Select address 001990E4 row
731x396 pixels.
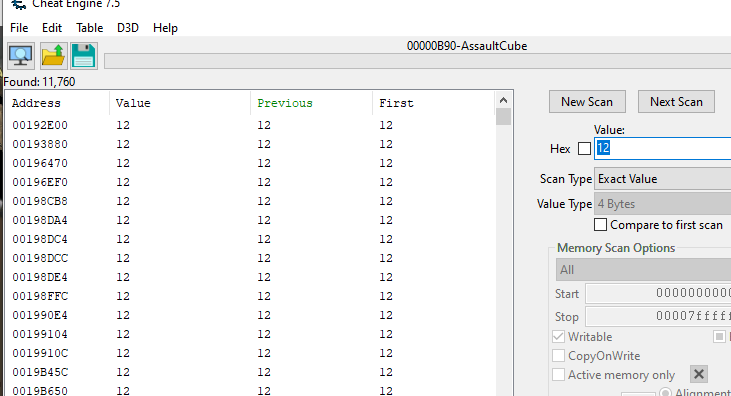pos(250,315)
